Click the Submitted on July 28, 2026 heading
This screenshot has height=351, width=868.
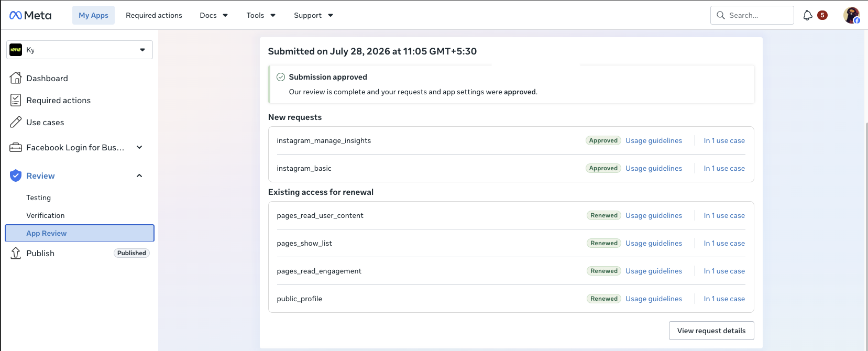click(x=372, y=51)
